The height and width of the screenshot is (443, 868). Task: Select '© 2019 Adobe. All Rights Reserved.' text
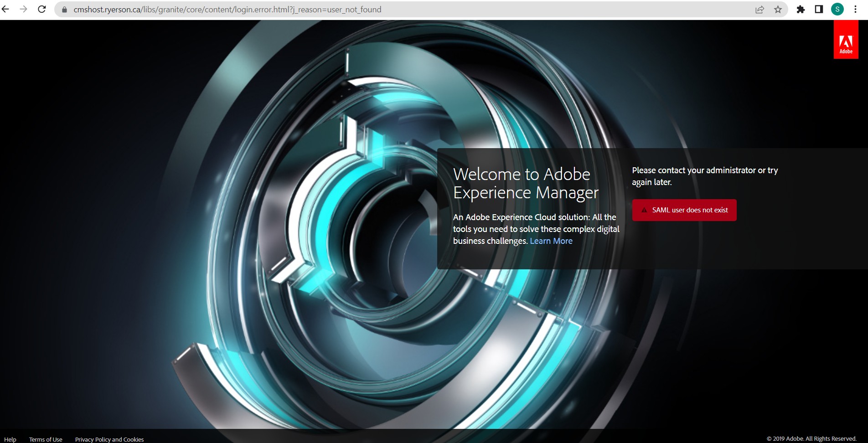[811, 439]
